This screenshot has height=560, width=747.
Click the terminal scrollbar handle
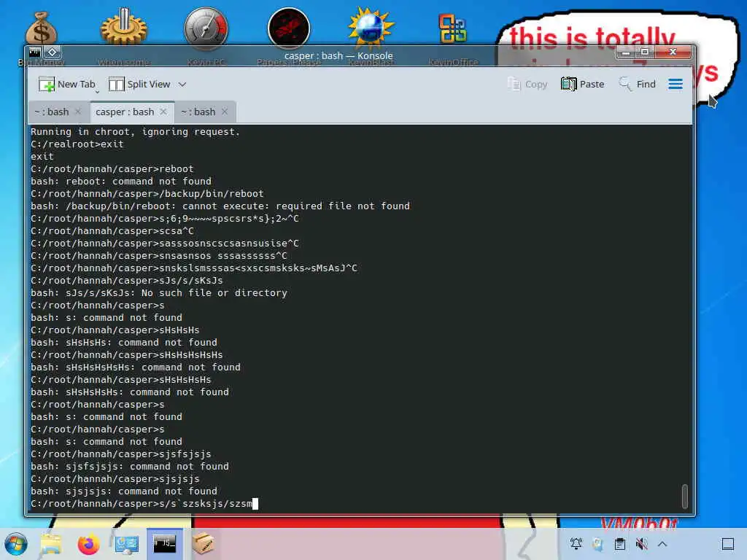click(684, 496)
